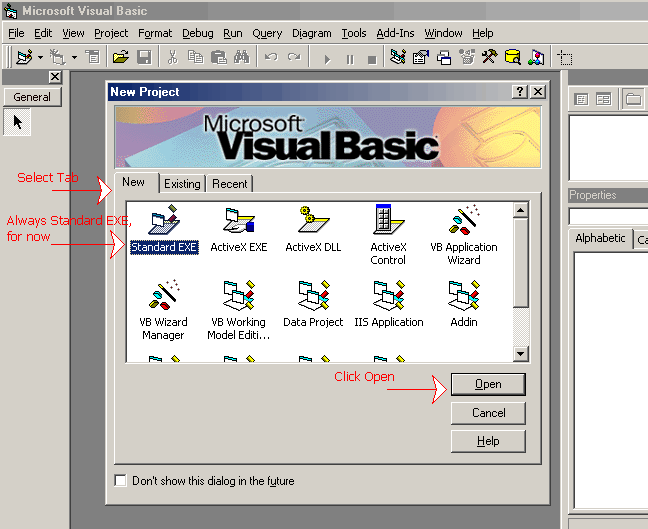
Task: Choose the VB Application Wizard icon
Action: point(464,235)
